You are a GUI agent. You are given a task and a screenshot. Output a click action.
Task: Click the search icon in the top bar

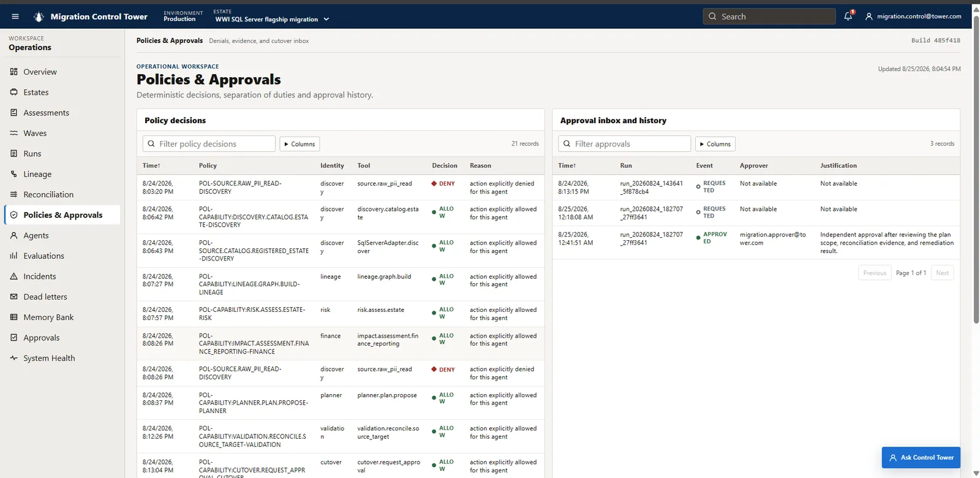(x=712, y=17)
